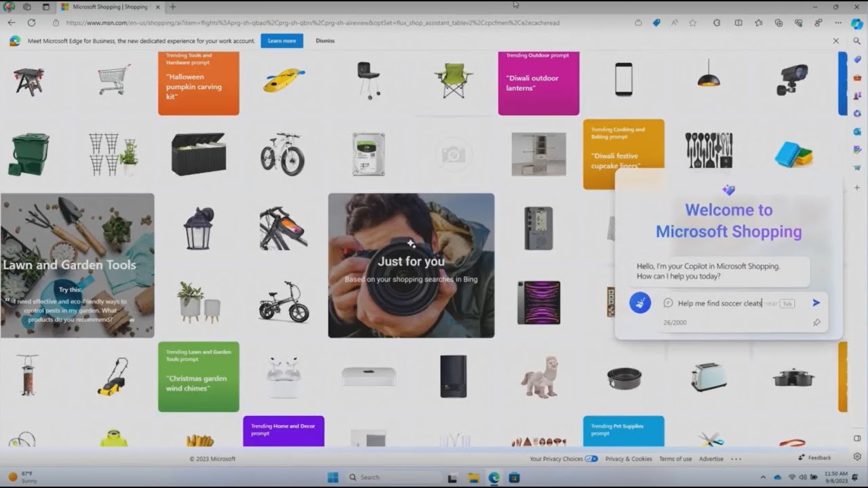Select the security camera product thumbnail
Image resolution: width=868 pixels, height=488 pixels.
tap(793, 79)
